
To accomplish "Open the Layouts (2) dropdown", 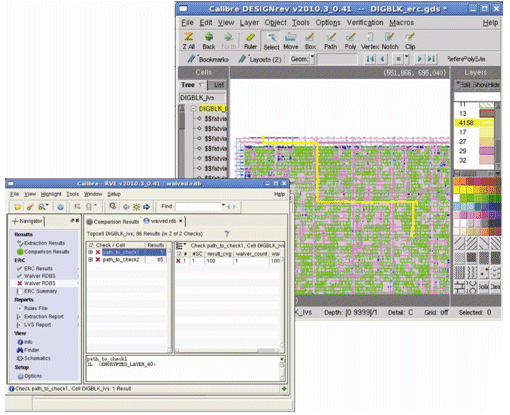I will coord(260,59).
